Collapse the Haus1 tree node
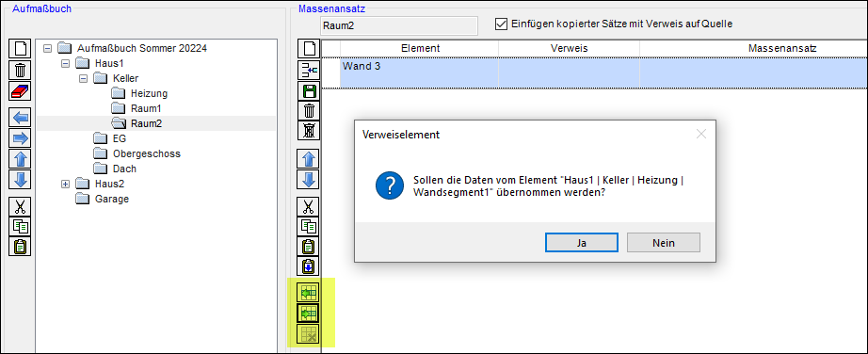Viewport: 868px width, 354px height. [65, 63]
